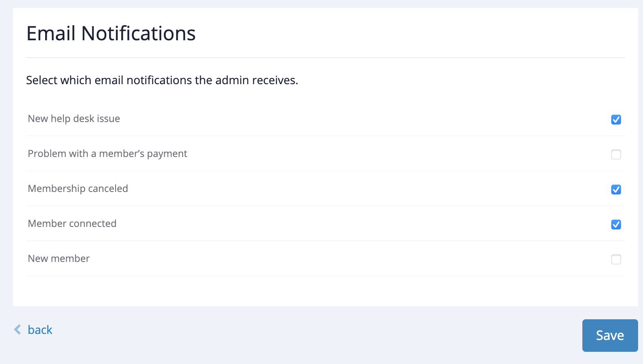Click the 'Membership canceled' label text

[x=78, y=189]
